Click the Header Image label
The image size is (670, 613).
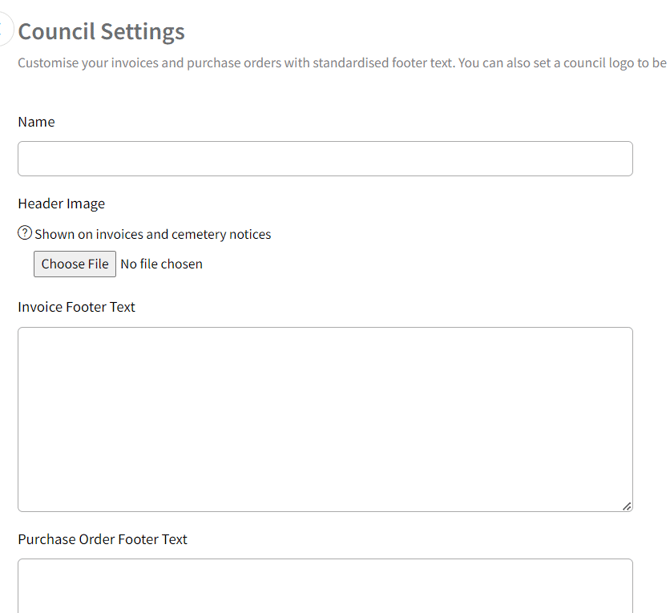pyautogui.click(x=61, y=204)
